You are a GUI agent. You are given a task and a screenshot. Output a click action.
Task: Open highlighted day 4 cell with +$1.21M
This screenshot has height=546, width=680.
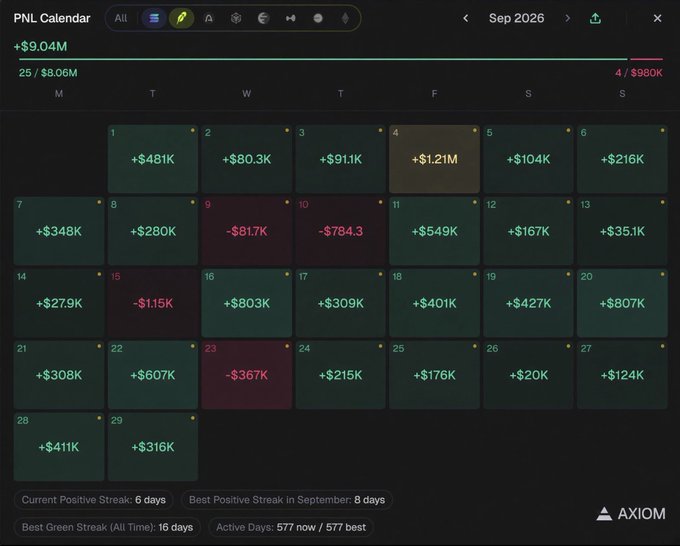[435, 159]
